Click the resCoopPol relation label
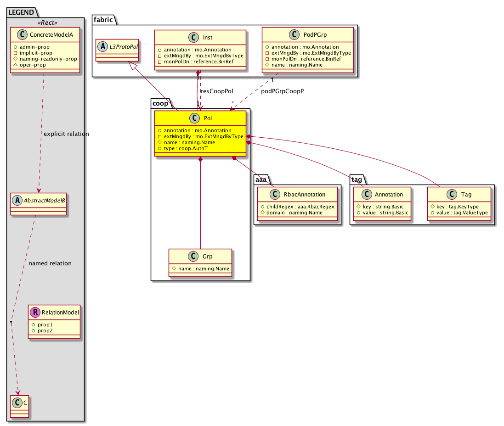504x426 pixels. 218,91
